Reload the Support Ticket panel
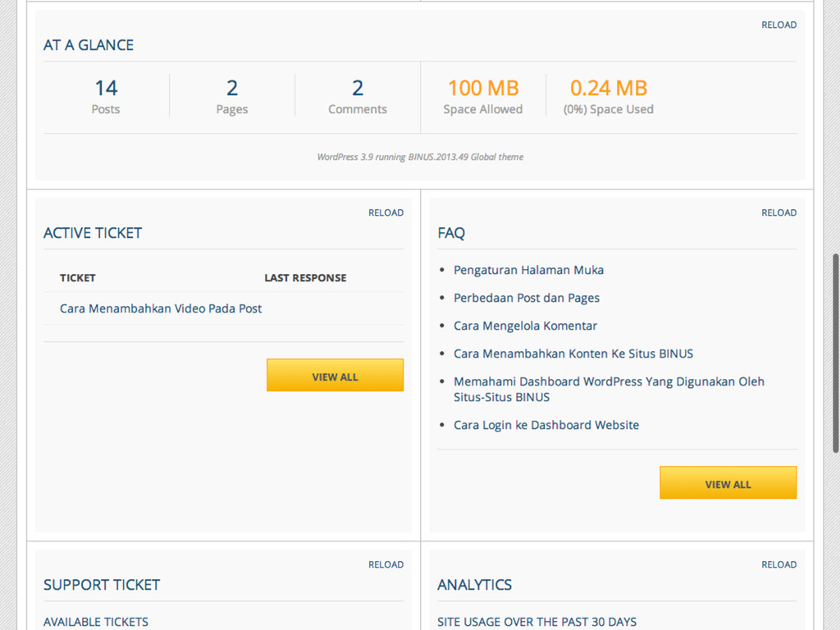The width and height of the screenshot is (840, 630). (386, 564)
